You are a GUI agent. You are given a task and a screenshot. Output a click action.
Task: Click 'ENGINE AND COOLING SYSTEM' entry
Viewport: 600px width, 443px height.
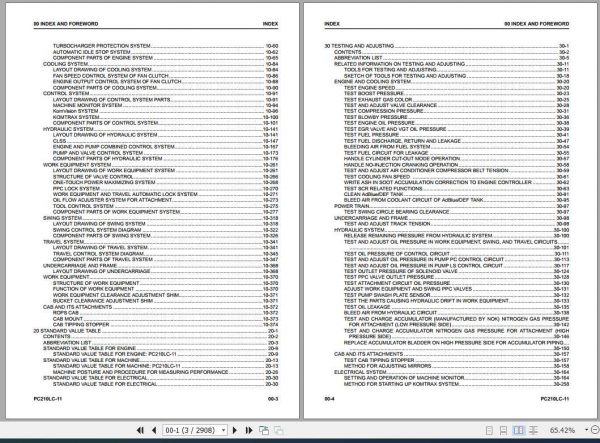point(372,81)
